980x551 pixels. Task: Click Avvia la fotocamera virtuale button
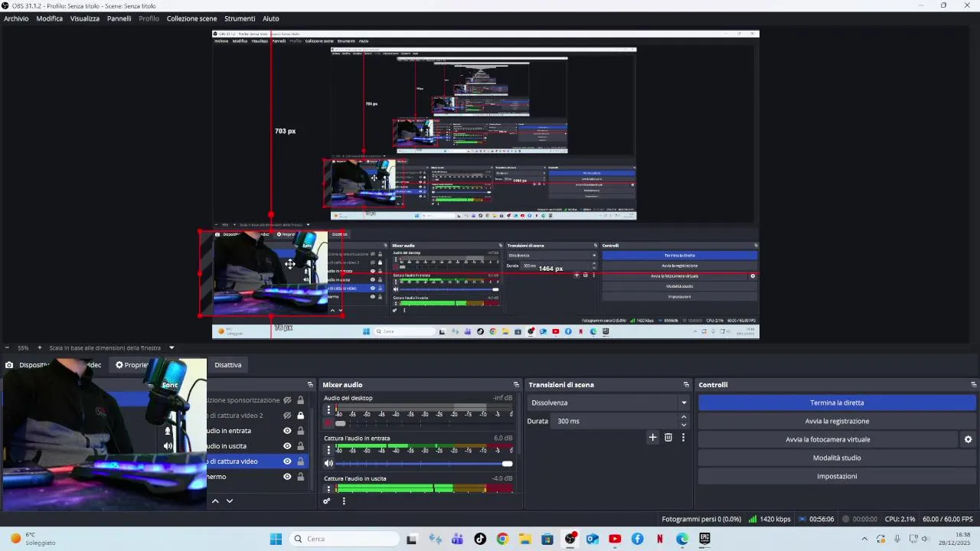[x=828, y=439]
